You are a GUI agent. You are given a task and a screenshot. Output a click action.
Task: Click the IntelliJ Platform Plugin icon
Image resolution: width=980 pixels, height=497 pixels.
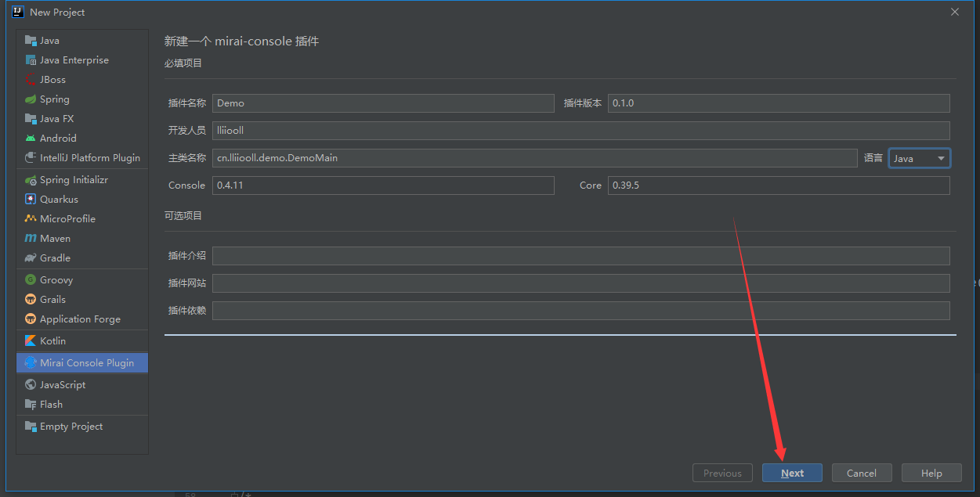tap(31, 158)
